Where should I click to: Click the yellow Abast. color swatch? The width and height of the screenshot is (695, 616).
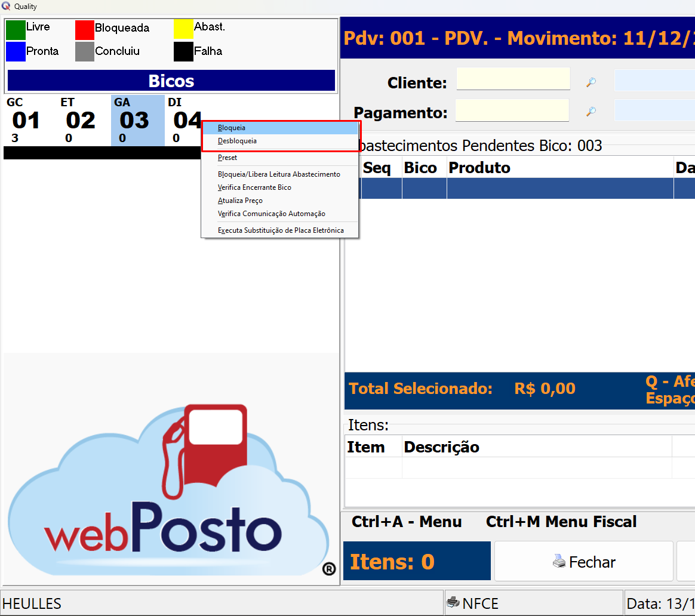click(x=183, y=29)
